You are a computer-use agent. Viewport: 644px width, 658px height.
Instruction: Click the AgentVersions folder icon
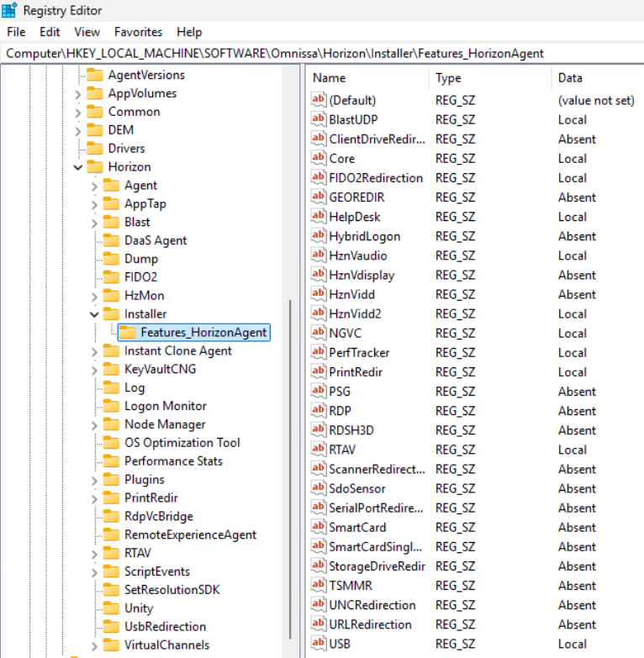coord(95,75)
